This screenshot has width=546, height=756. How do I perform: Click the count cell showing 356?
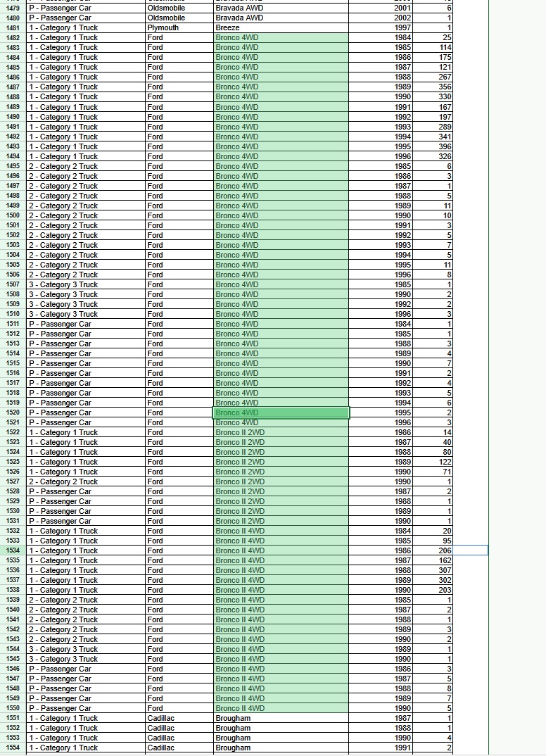433,87
